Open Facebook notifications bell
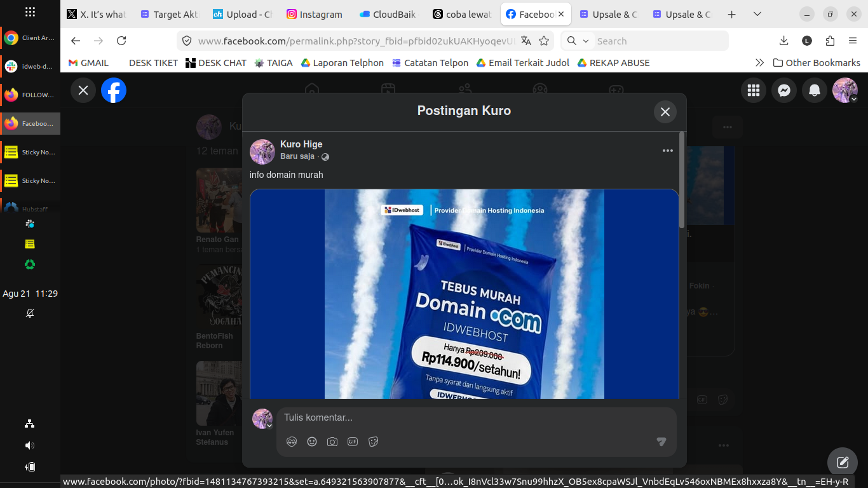Image resolution: width=868 pixels, height=488 pixels. click(x=815, y=90)
